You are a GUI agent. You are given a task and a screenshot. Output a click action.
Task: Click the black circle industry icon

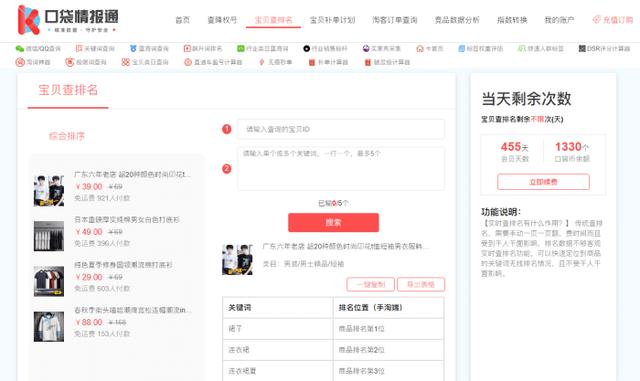(x=307, y=49)
